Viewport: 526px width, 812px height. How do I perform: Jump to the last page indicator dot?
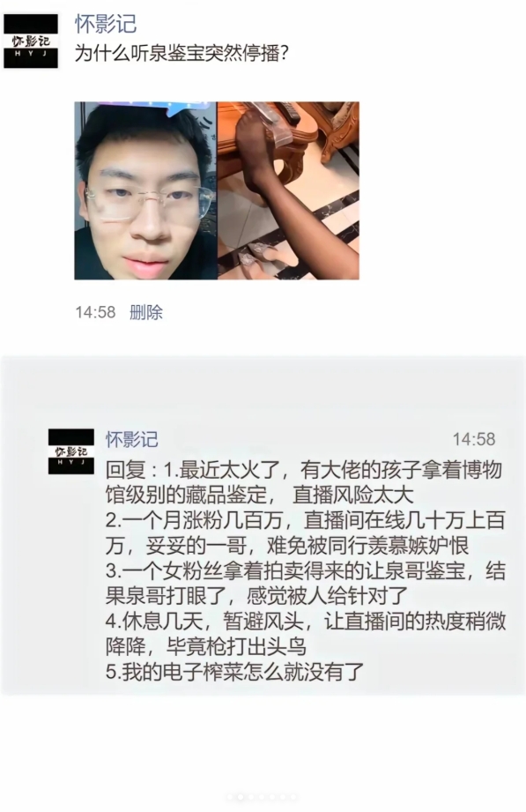(293, 797)
